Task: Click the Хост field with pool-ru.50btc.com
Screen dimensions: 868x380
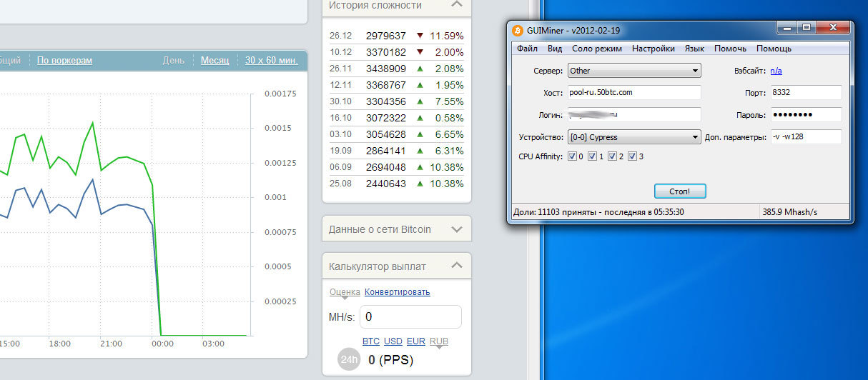Action: 634,93
